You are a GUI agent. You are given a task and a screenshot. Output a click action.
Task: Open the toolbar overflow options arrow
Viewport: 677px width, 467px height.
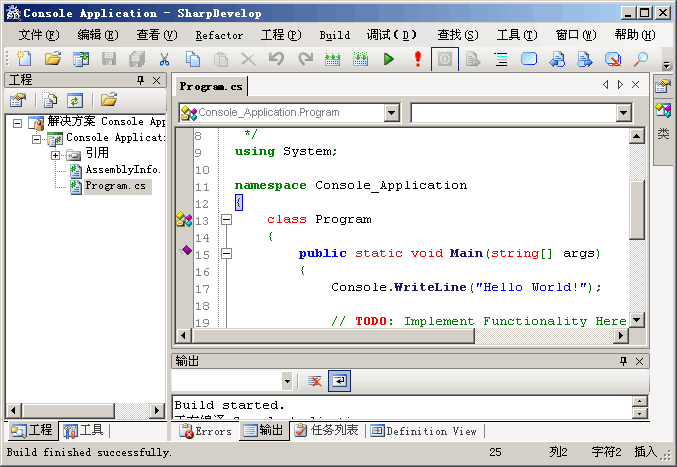point(666,66)
